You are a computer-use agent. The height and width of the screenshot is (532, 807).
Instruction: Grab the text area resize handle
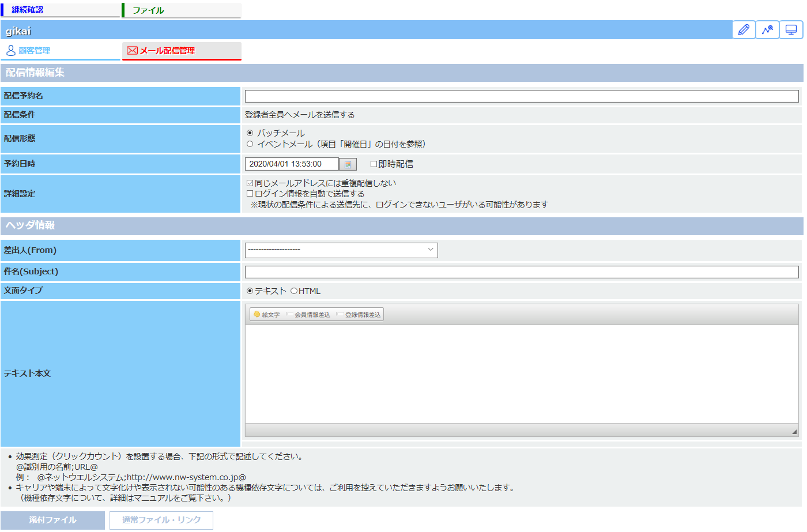coord(794,431)
